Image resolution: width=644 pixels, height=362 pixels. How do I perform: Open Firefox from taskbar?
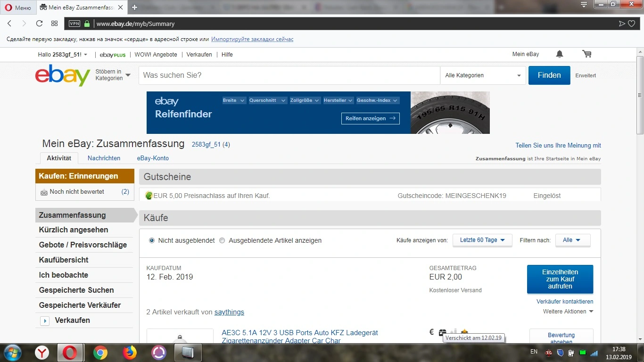click(x=129, y=353)
